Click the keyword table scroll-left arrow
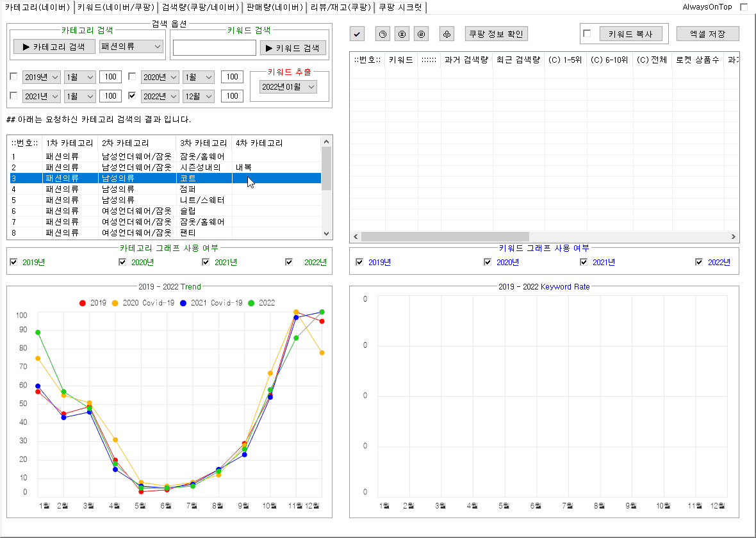The height and width of the screenshot is (538, 756). point(356,237)
